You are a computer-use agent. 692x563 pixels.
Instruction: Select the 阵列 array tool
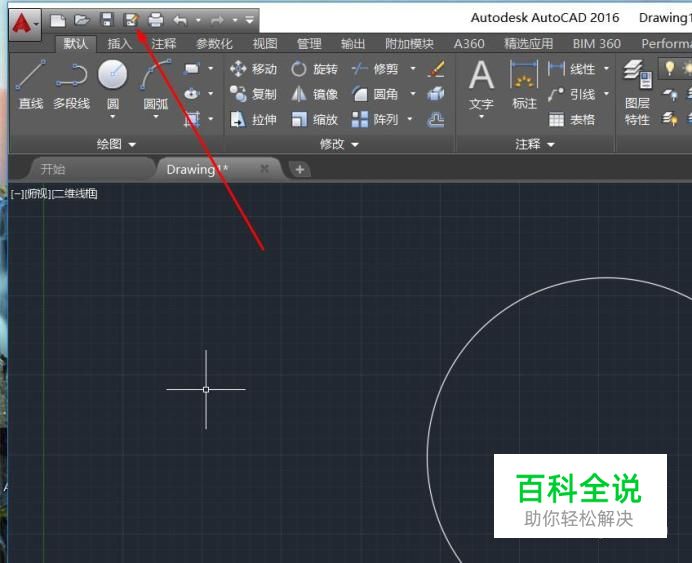(x=375, y=119)
